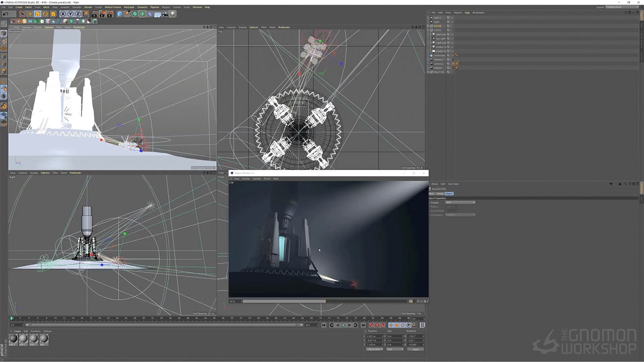Click Render to Picture Viewer icon
The image size is (644, 362).
click(103, 14)
